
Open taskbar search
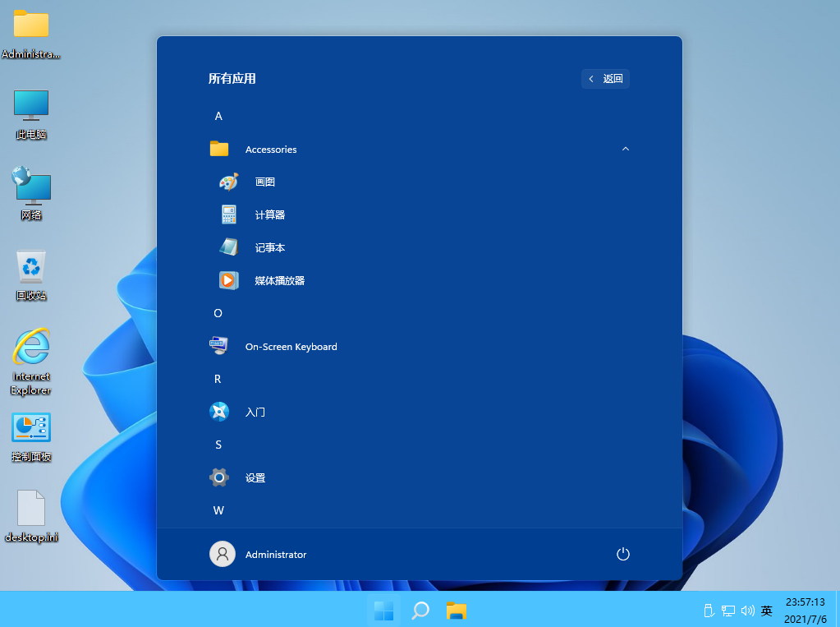click(420, 611)
